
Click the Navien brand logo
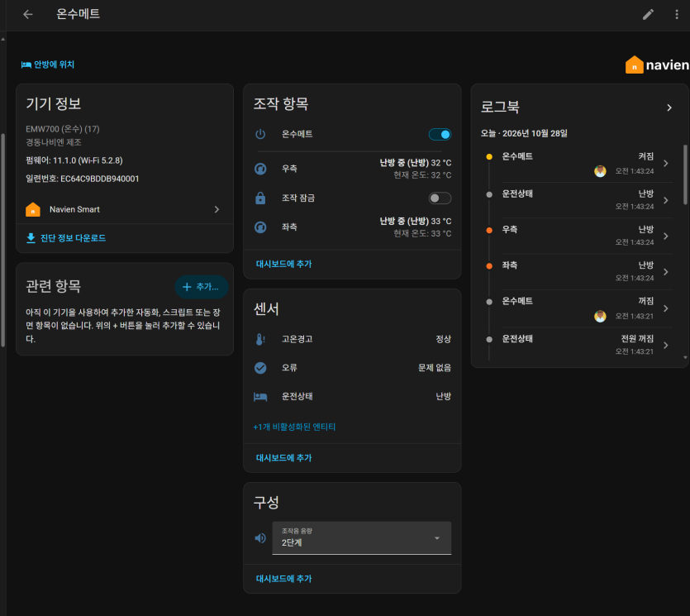pos(657,65)
